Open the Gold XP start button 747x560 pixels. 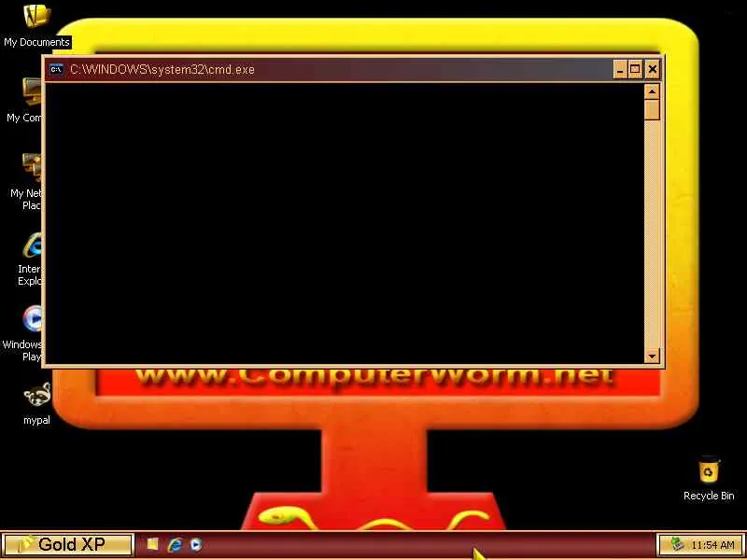pyautogui.click(x=67, y=545)
